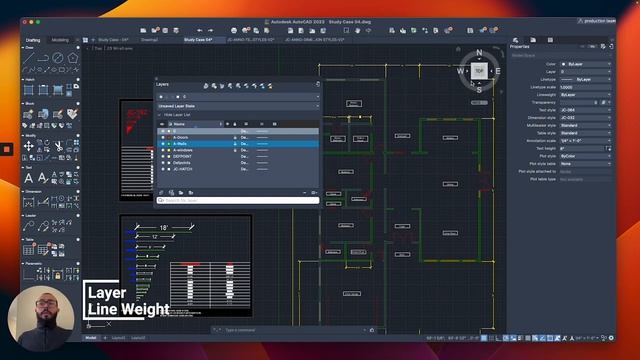640x360 pixels.
Task: Click the Print icon in top toolbar
Action: coord(234,31)
